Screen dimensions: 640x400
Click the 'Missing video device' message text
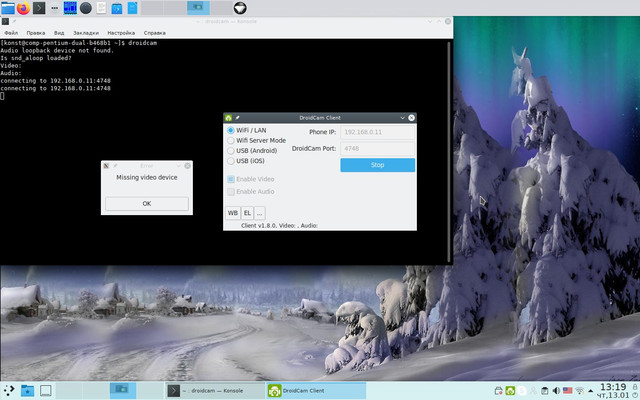[147, 178]
